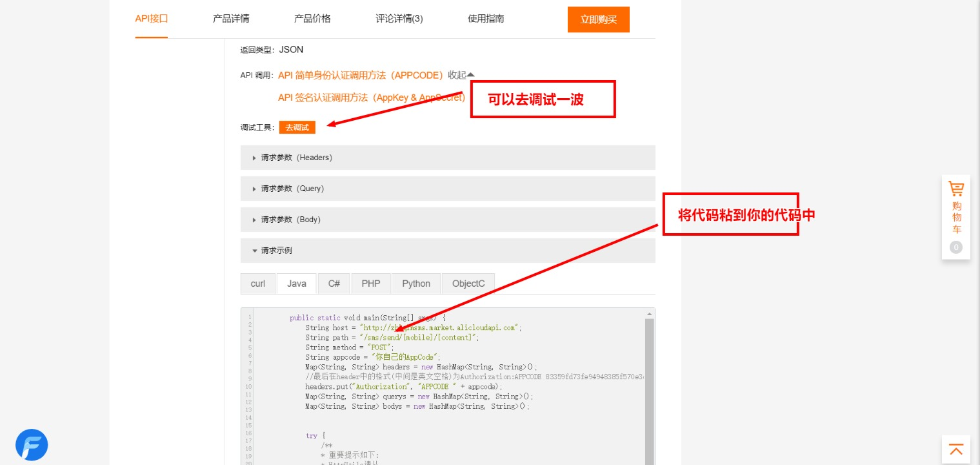Click the cart item count badge

click(956, 247)
